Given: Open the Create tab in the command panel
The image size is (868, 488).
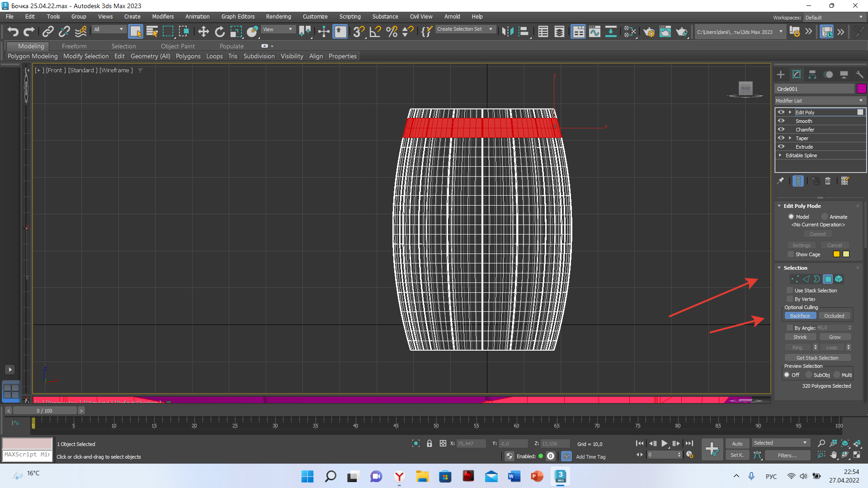Looking at the screenshot, I should (780, 74).
